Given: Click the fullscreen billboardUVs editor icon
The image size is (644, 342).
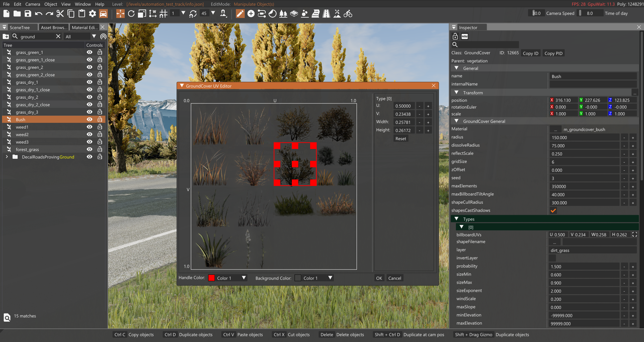Looking at the screenshot, I should 635,234.
